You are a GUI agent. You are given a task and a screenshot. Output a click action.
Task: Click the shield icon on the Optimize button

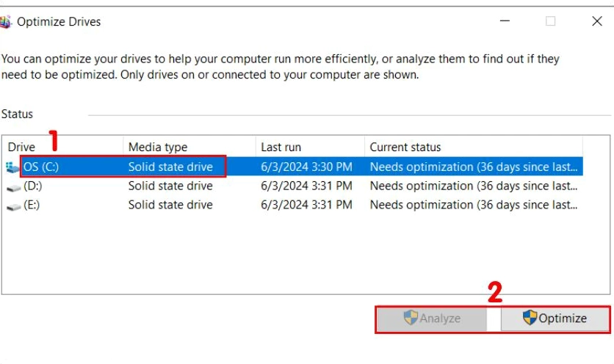tap(530, 318)
